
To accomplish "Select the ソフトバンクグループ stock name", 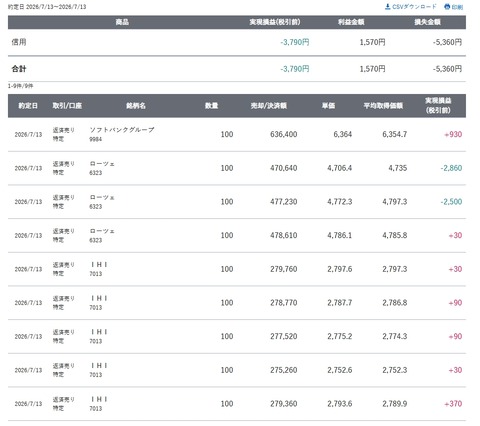I will pyautogui.click(x=122, y=130).
